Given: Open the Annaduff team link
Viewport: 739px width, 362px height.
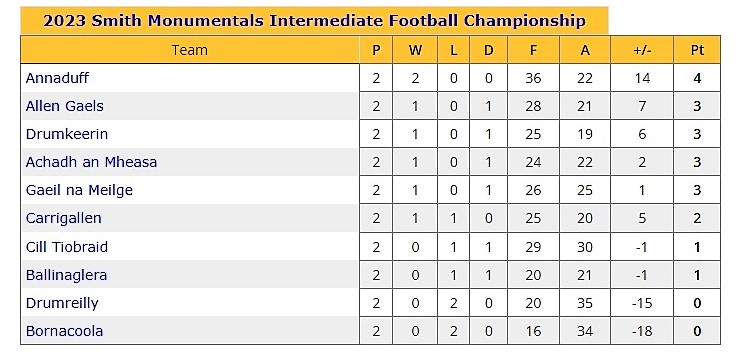Looking at the screenshot, I should tap(57, 78).
